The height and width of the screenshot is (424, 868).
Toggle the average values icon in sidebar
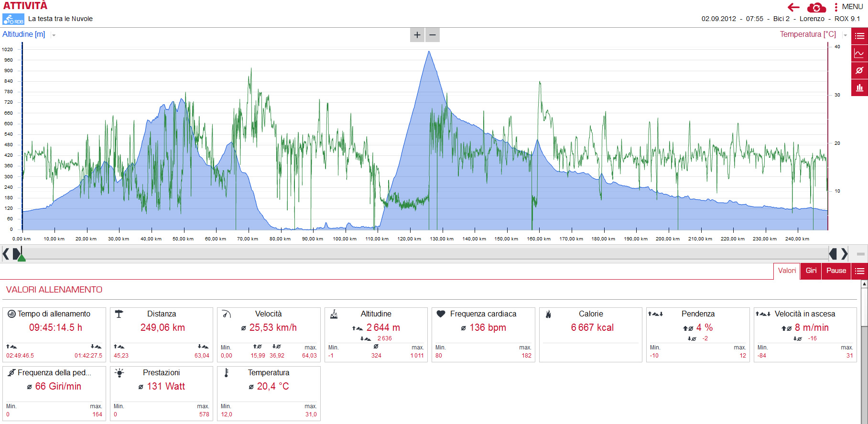pos(859,70)
